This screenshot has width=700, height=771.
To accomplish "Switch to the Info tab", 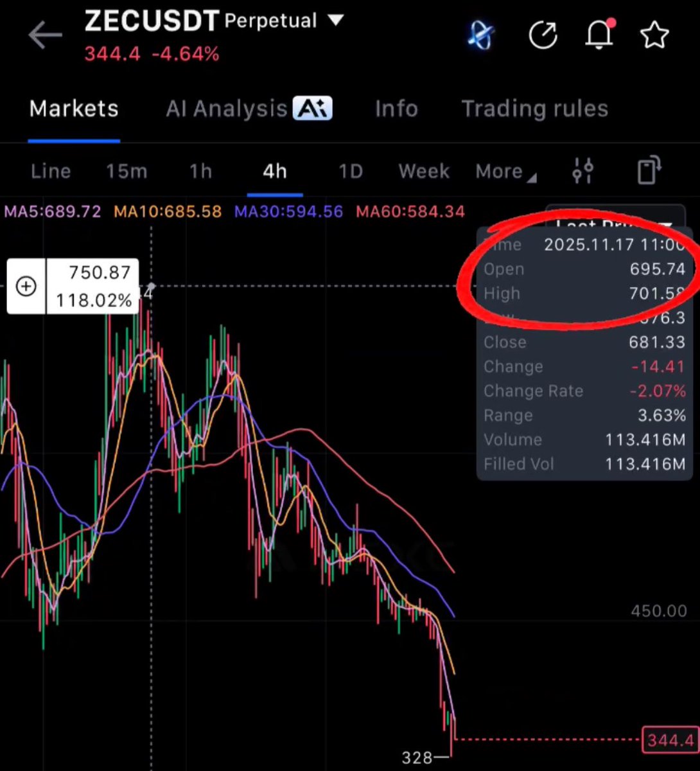I will click(x=396, y=109).
